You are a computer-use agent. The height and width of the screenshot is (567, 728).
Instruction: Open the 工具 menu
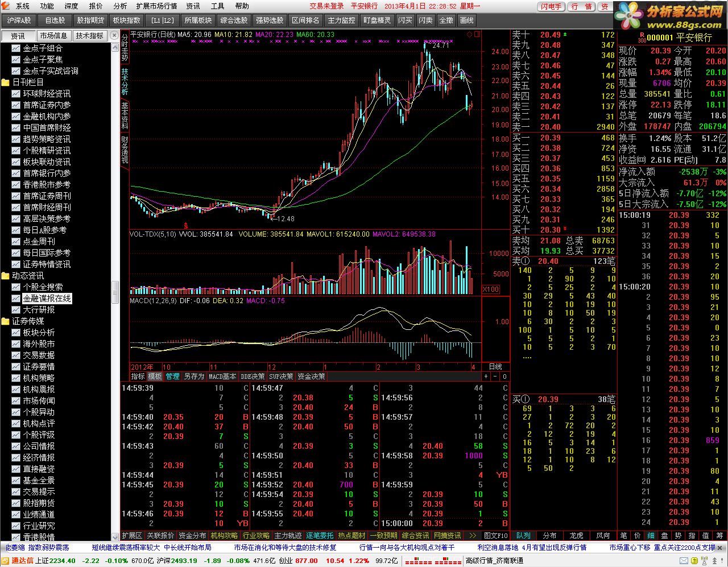218,6
